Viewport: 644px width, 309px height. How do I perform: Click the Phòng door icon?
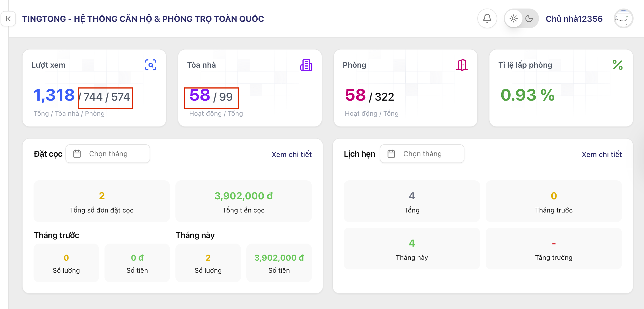click(x=462, y=65)
